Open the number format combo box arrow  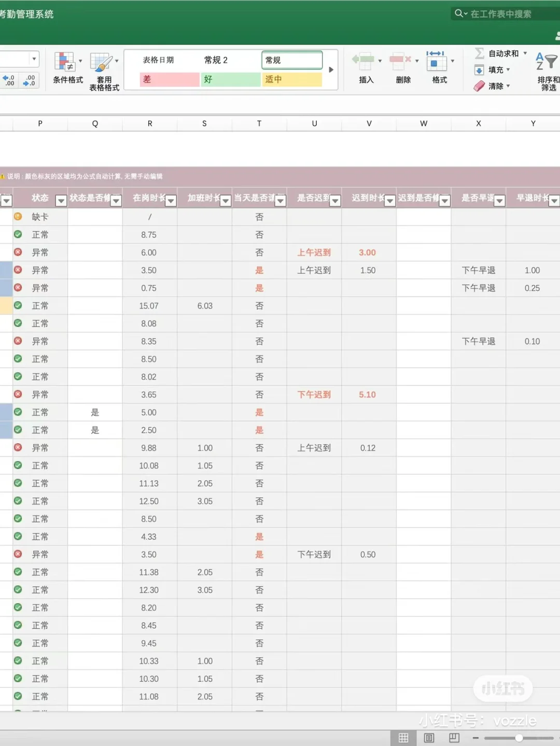pyautogui.click(x=34, y=59)
